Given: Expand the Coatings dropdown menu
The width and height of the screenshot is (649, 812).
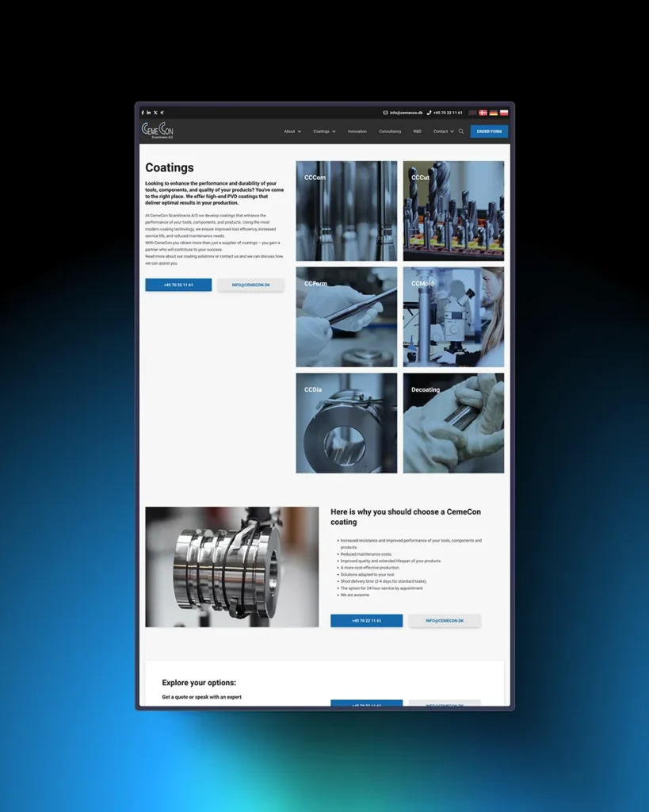Looking at the screenshot, I should (324, 132).
